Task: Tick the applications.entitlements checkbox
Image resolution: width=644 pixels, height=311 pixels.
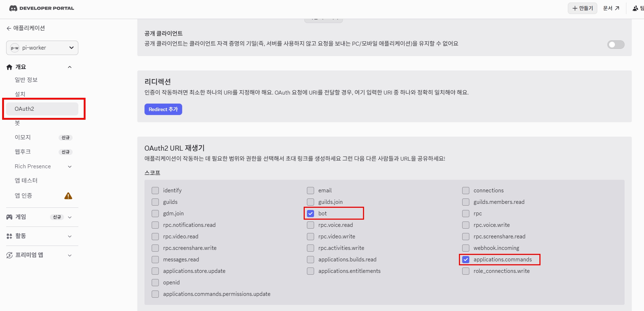Action: click(310, 271)
